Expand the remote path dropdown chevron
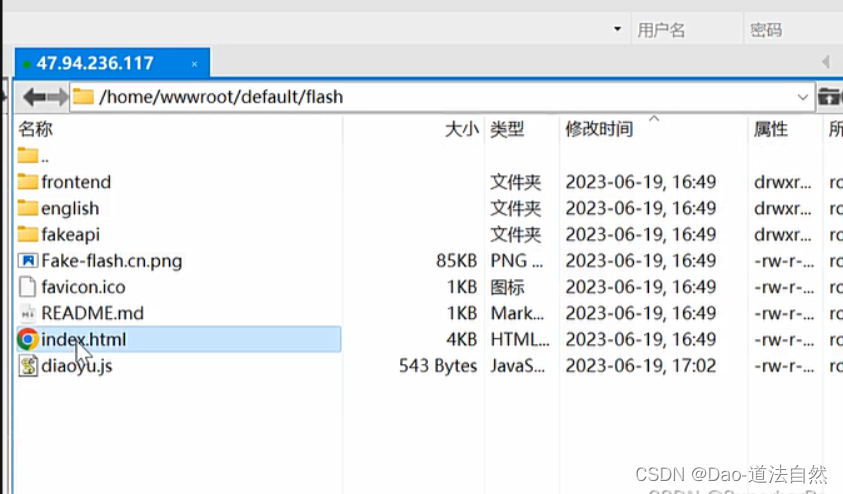843x494 pixels. click(x=803, y=97)
